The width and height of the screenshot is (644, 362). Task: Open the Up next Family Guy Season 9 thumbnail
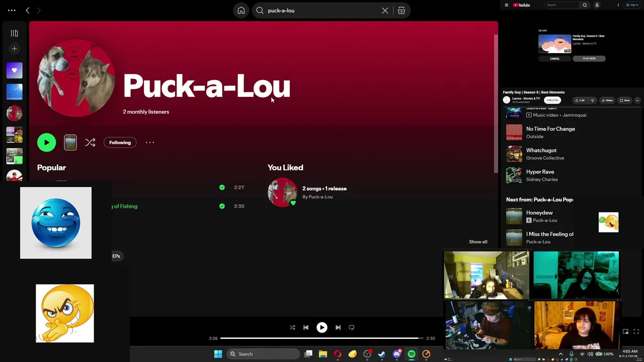pos(555,44)
